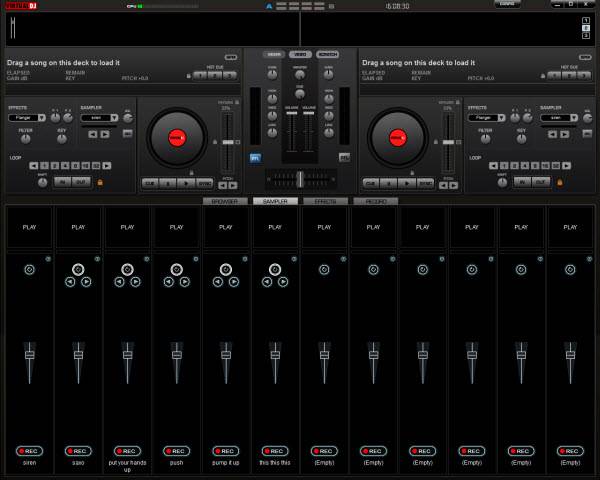
Task: Click the left deck loop IN button
Action: click(62, 181)
